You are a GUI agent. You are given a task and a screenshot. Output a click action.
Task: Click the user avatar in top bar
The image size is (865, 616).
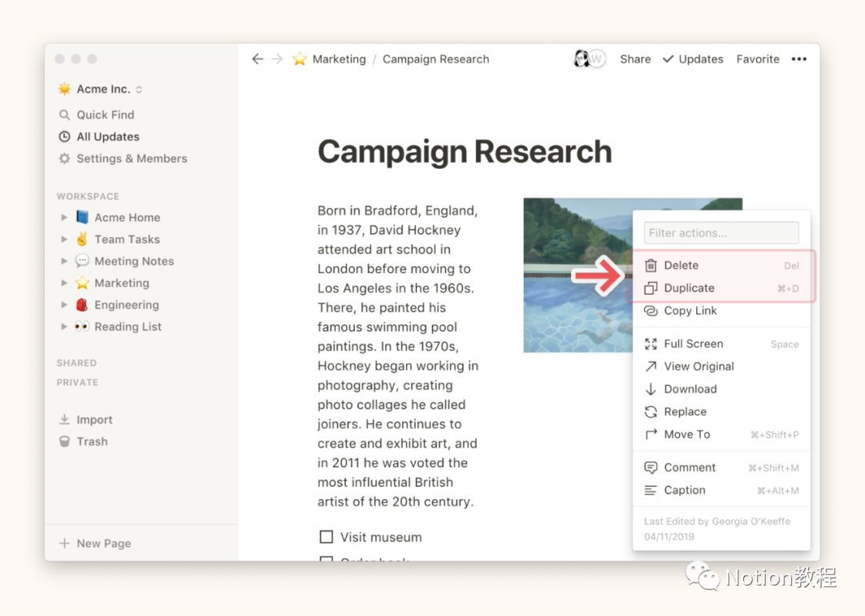click(x=582, y=59)
